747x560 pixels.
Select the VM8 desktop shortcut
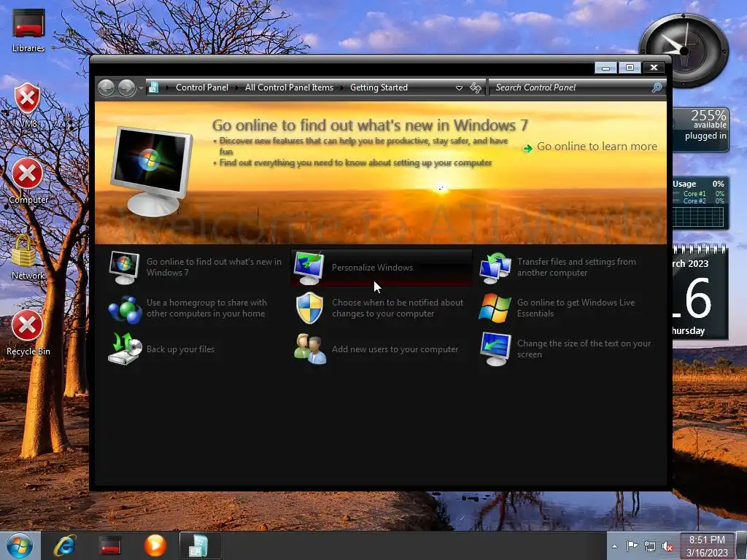(28, 105)
